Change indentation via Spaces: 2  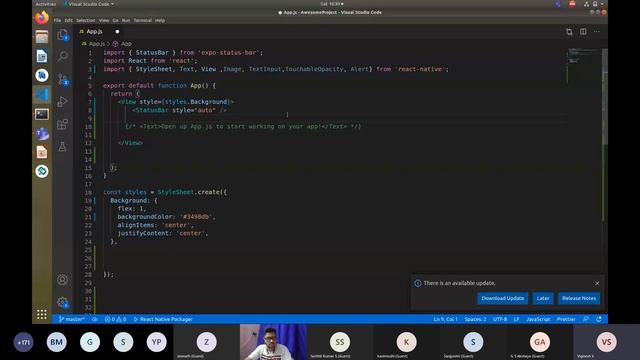click(475, 319)
